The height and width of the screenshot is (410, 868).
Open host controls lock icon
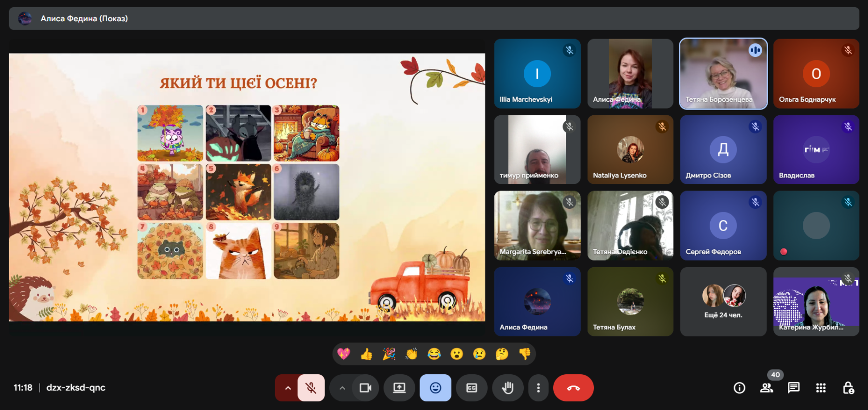tap(848, 388)
